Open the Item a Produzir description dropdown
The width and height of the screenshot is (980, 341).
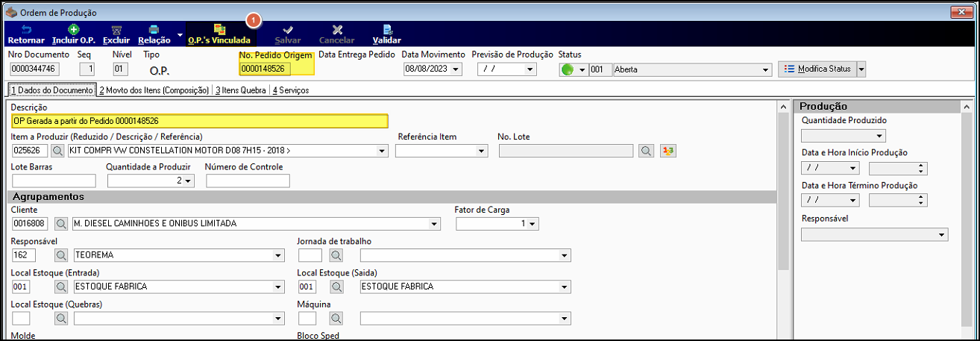tap(383, 151)
